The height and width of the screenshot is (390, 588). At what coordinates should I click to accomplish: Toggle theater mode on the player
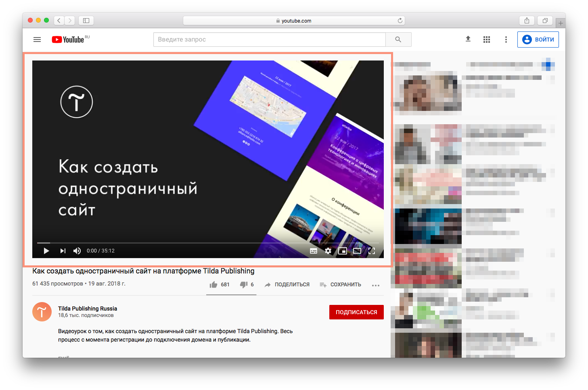tap(357, 251)
